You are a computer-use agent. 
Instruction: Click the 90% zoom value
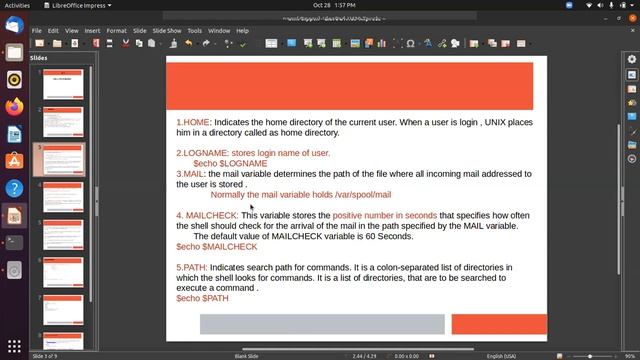click(x=629, y=356)
